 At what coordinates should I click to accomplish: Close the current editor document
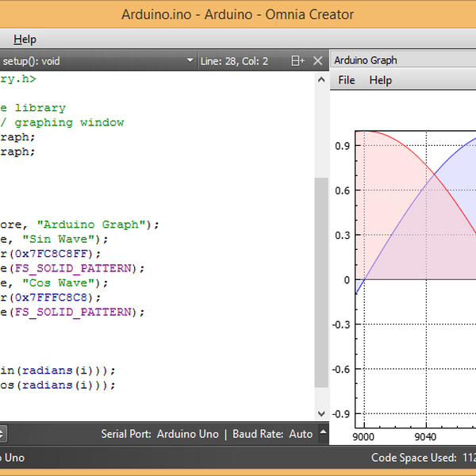[x=318, y=60]
